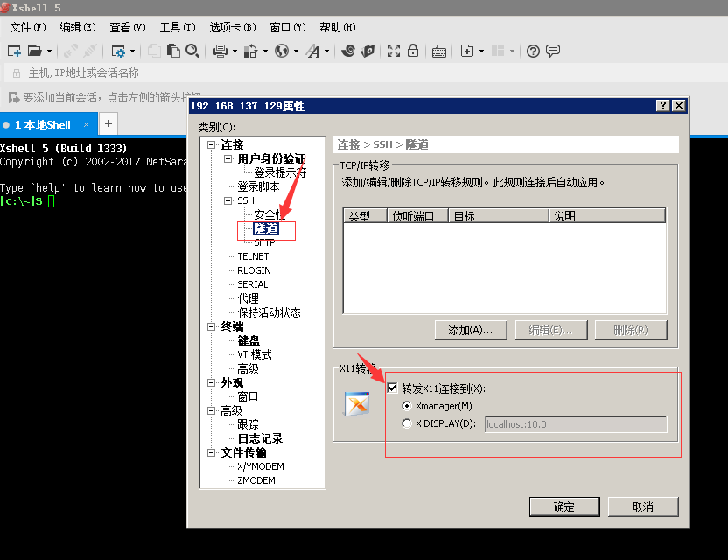Select the Xmanager(M) radio button
This screenshot has height=560, width=728.
(407, 406)
